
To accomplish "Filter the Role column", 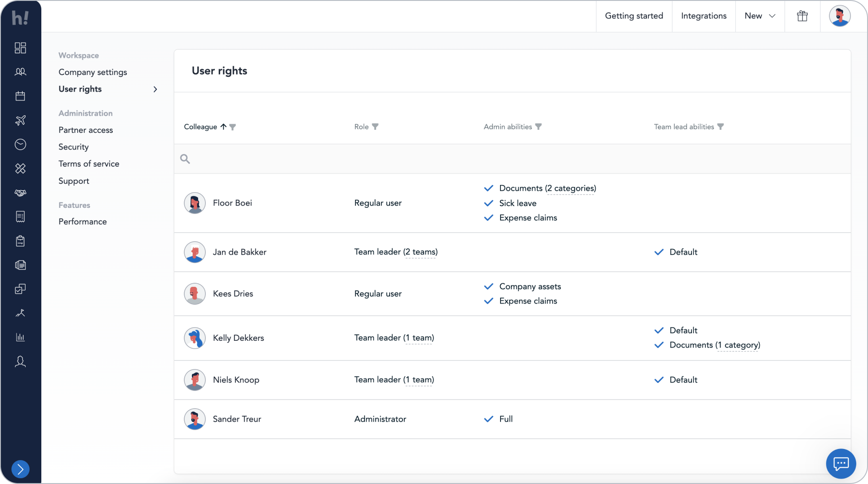I will pyautogui.click(x=375, y=127).
